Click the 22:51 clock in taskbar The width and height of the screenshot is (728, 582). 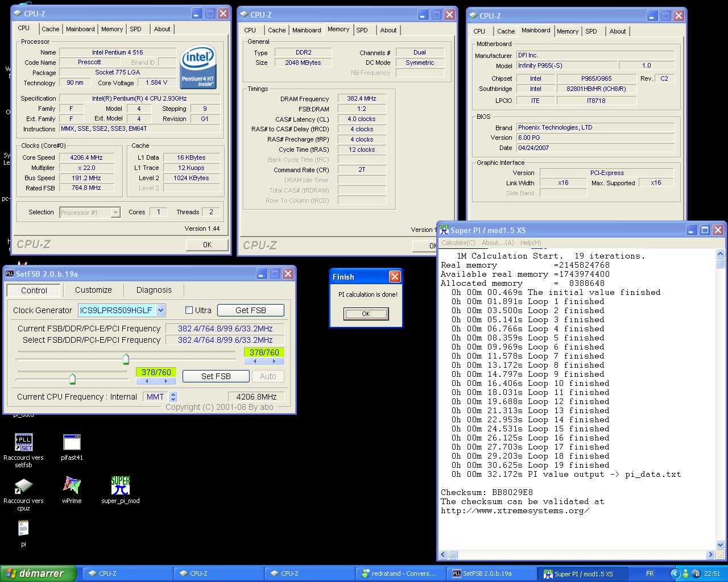pyautogui.click(x=712, y=573)
